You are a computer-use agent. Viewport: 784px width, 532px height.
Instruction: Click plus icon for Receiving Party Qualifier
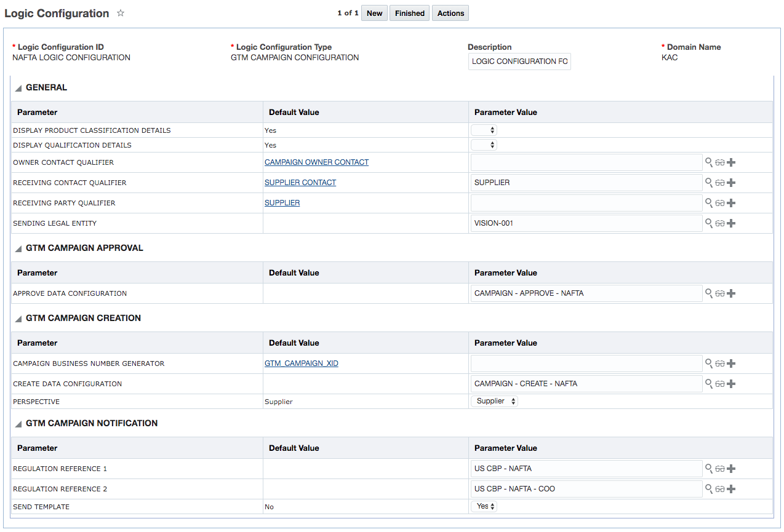[731, 203]
